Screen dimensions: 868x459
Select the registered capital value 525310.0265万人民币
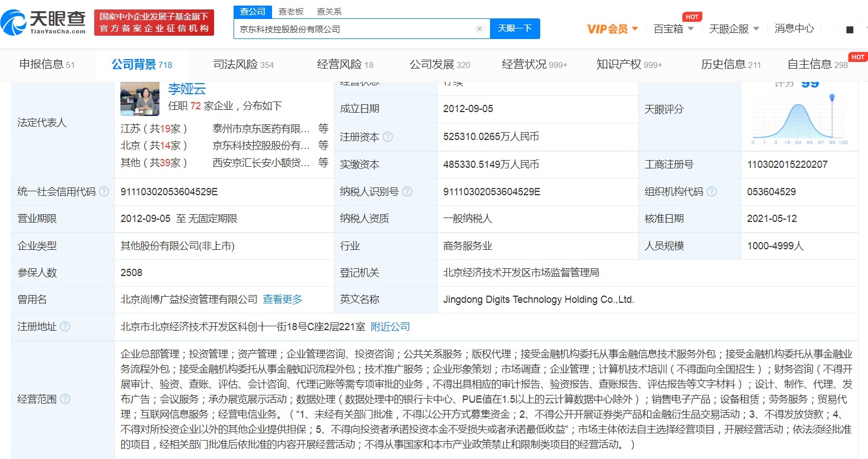pos(491,137)
